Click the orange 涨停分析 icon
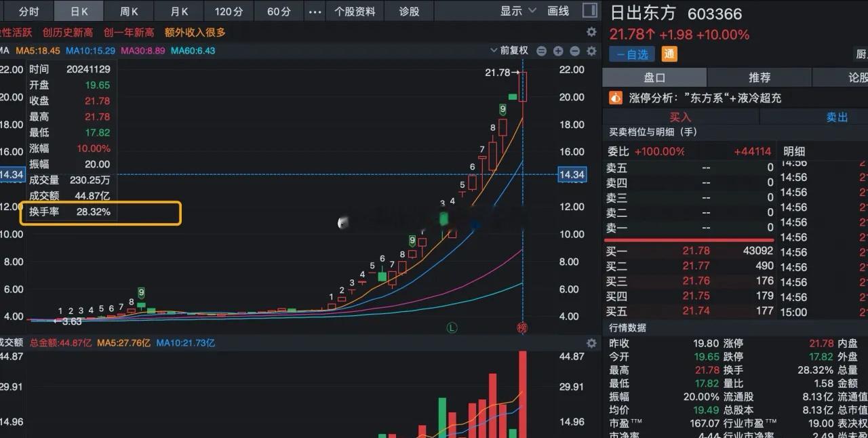 pyautogui.click(x=616, y=98)
